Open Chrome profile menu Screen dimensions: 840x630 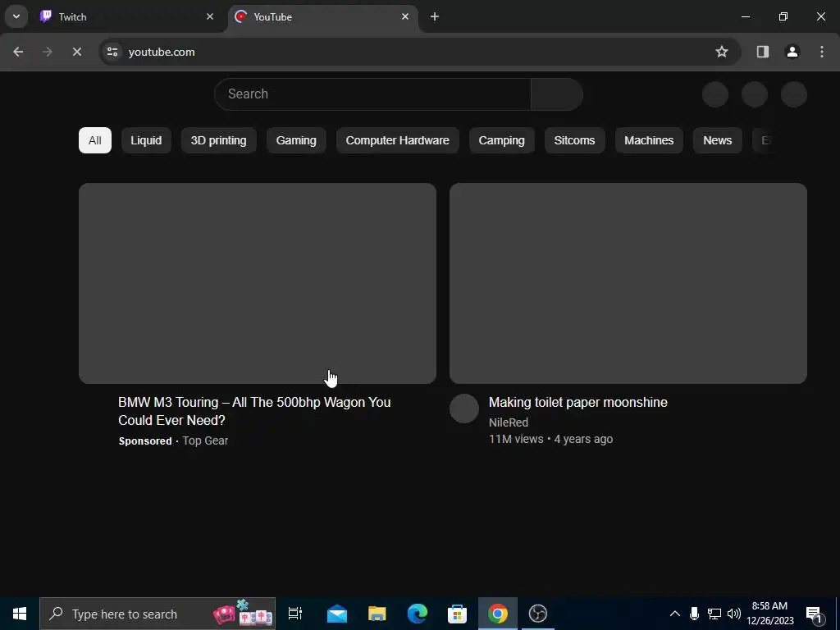tap(792, 52)
